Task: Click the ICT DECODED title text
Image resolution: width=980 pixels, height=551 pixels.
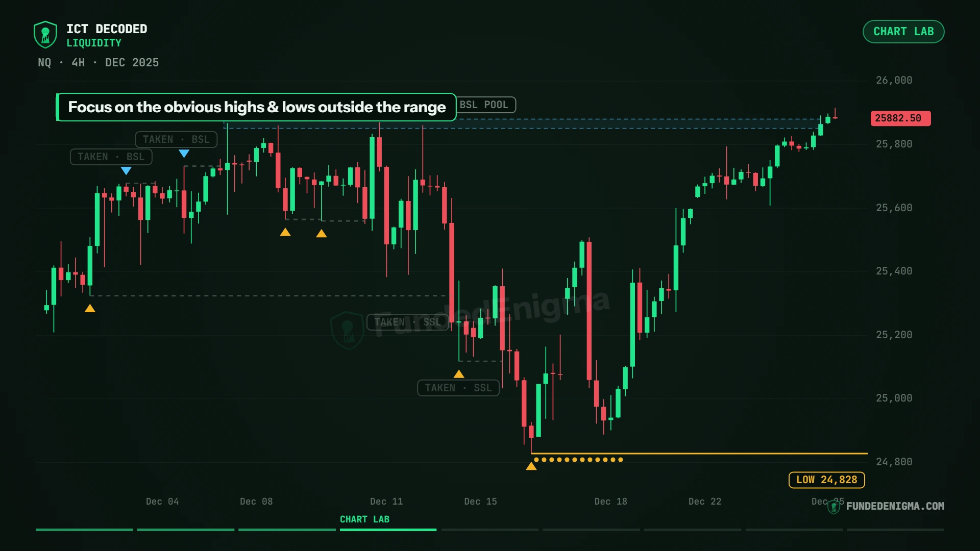Action: coord(107,29)
